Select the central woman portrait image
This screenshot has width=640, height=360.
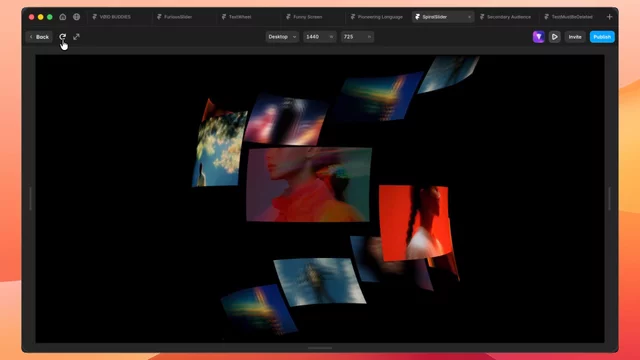(309, 184)
